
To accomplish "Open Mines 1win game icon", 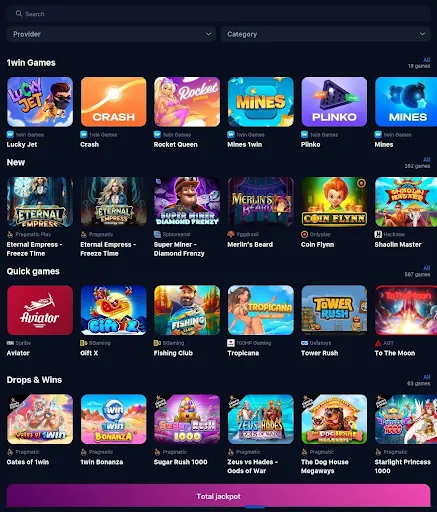I will click(261, 102).
